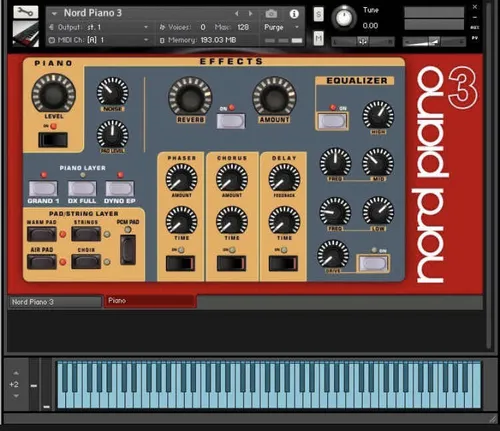Image resolution: width=500 pixels, height=431 pixels.
Task: Adjust the volume slider in header
Action: coord(434,42)
